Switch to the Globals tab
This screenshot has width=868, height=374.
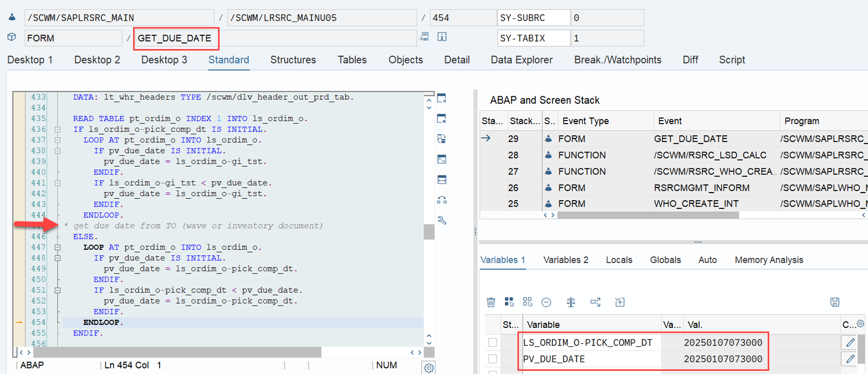665,260
